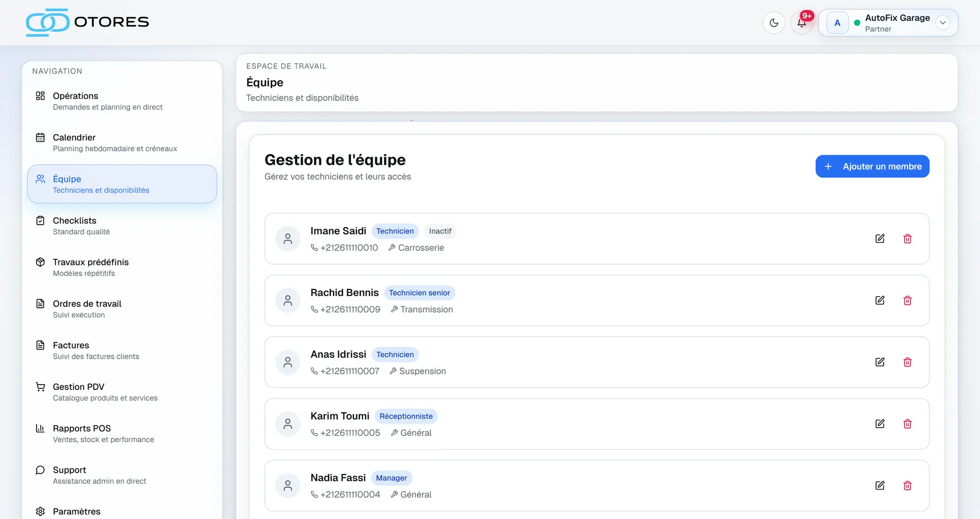This screenshot has height=519, width=980.
Task: Open notifications via the bell icon
Action: [801, 23]
